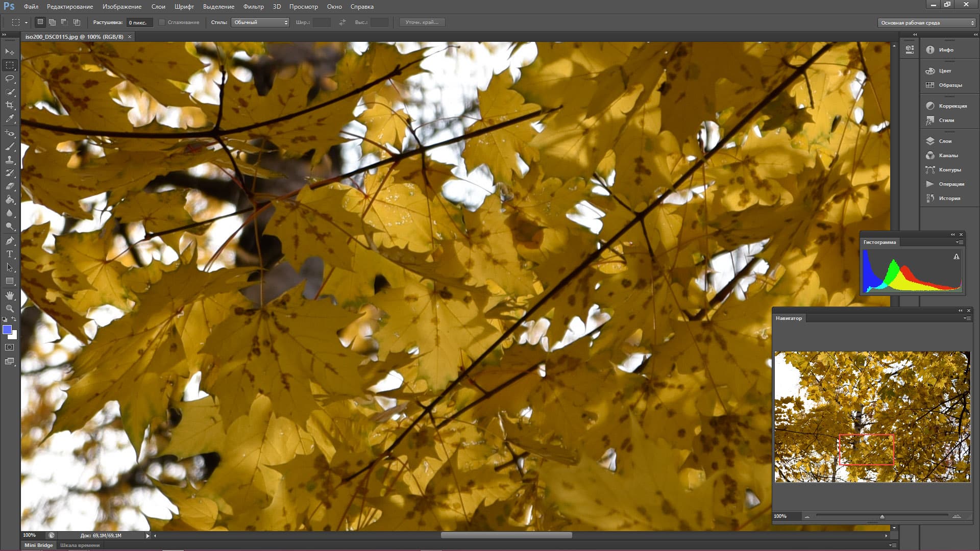Open the Гистограмма panel options menu
The image size is (980, 551).
[x=960, y=242]
